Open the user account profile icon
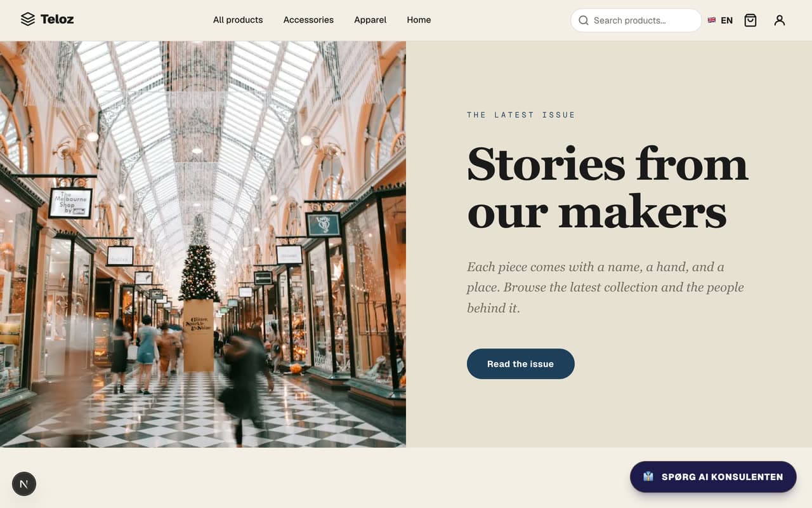The width and height of the screenshot is (812, 508). [780, 20]
